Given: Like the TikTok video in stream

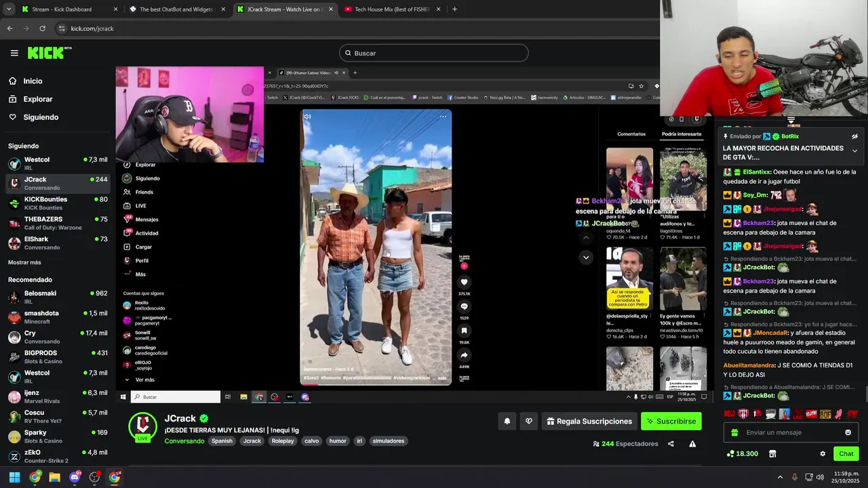Looking at the screenshot, I should click(x=464, y=282).
